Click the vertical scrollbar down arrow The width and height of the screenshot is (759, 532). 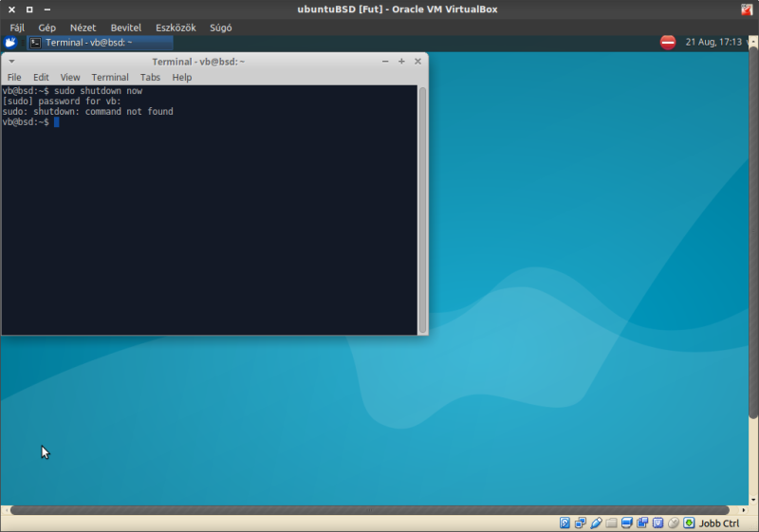(x=752, y=500)
